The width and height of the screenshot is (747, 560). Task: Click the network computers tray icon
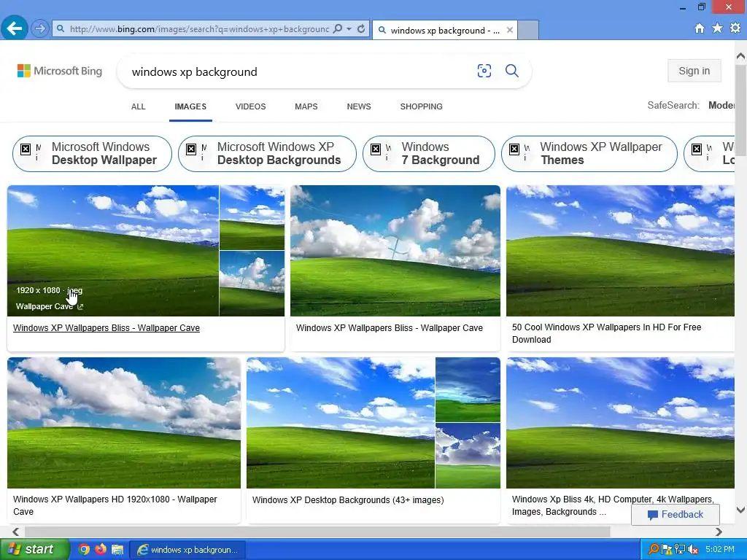pyautogui.click(x=680, y=549)
